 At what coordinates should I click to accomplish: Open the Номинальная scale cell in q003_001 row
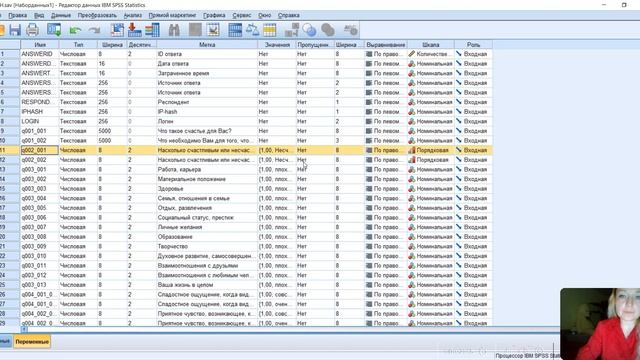pos(431,169)
